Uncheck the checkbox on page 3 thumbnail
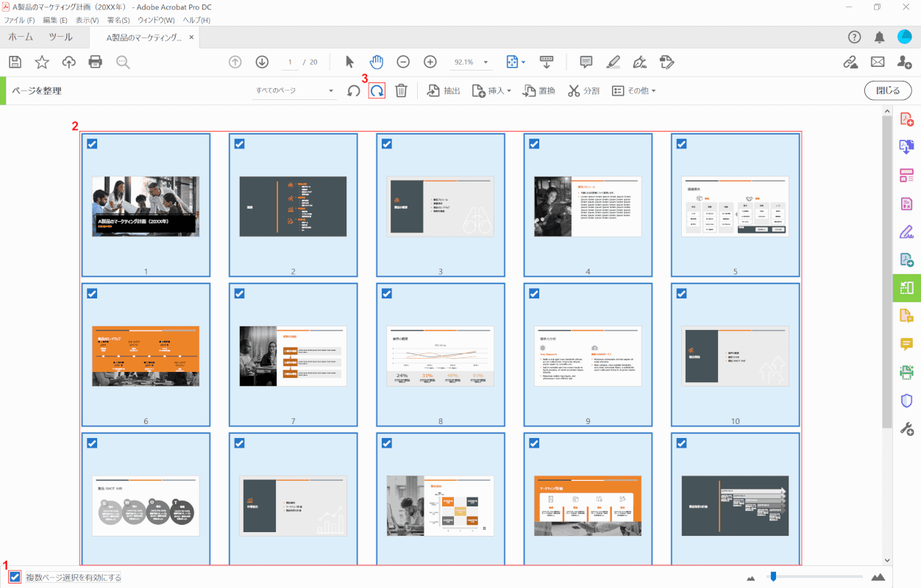921x588 pixels. tap(387, 144)
